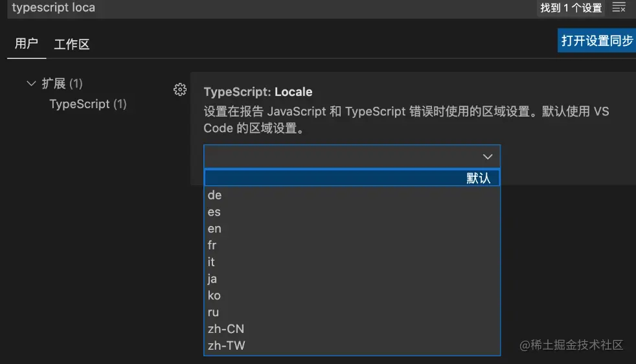The width and height of the screenshot is (636, 364).
Task: Select the zh-CN locale option
Action: point(352,328)
